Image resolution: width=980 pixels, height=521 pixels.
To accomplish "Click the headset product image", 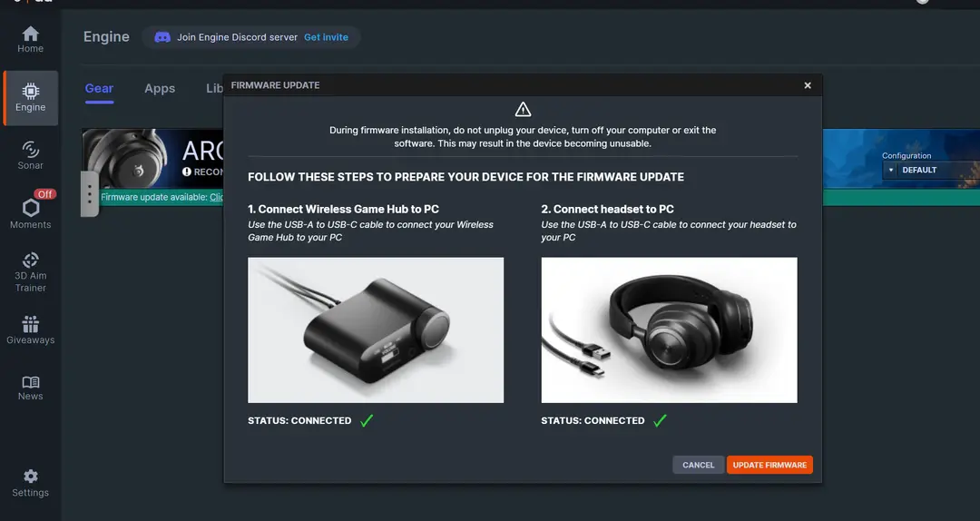I will 670,330.
